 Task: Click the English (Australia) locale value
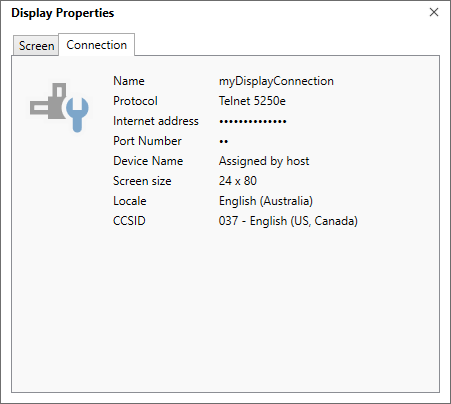266,201
